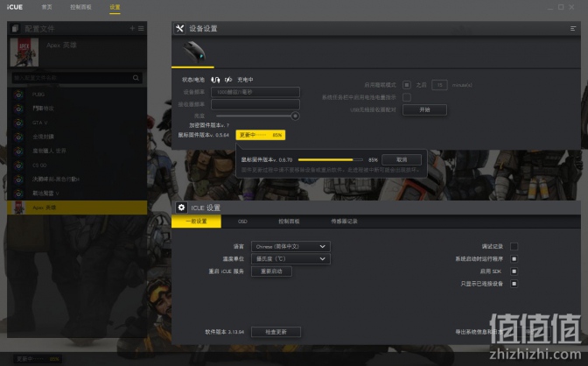Click the add profile plus icon

coord(132,28)
